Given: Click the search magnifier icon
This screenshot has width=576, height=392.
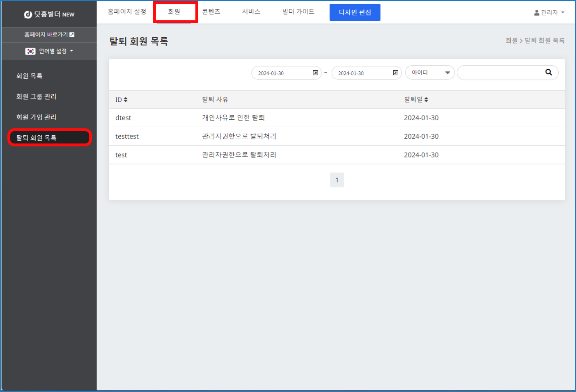Looking at the screenshot, I should pos(548,73).
